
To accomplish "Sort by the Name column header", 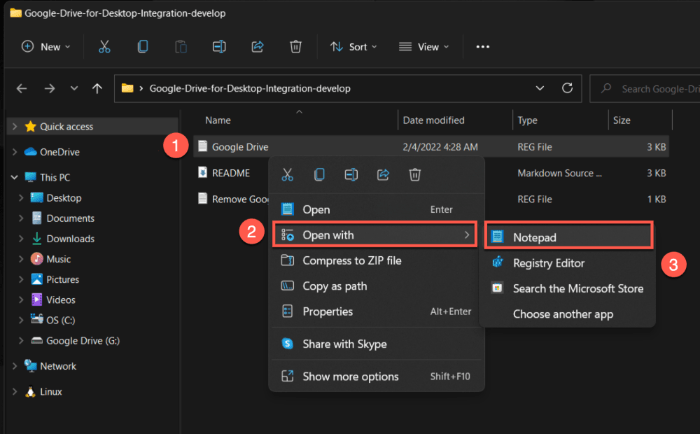I will 218,120.
